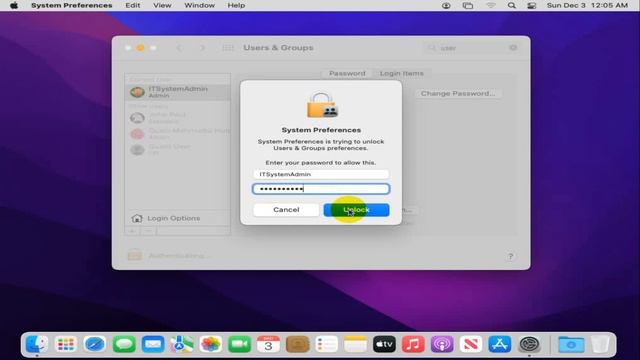Open Mail from the Dock

click(x=153, y=344)
